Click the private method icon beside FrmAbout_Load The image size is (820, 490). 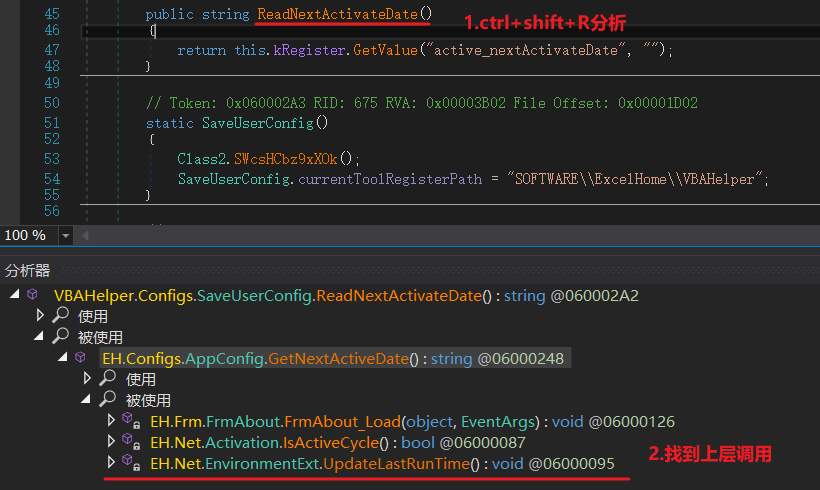[x=131, y=420]
